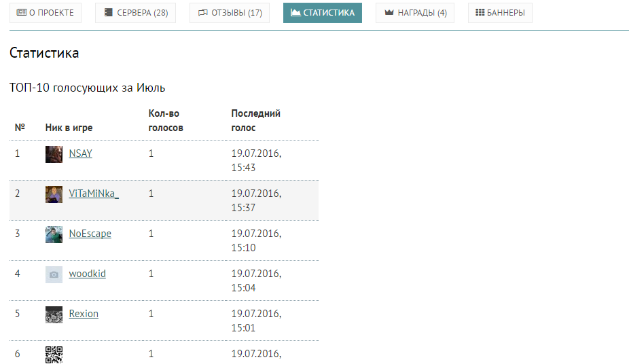Click the crown icon on НАГРАДЫ
This screenshot has width=629, height=364.
(x=389, y=12)
